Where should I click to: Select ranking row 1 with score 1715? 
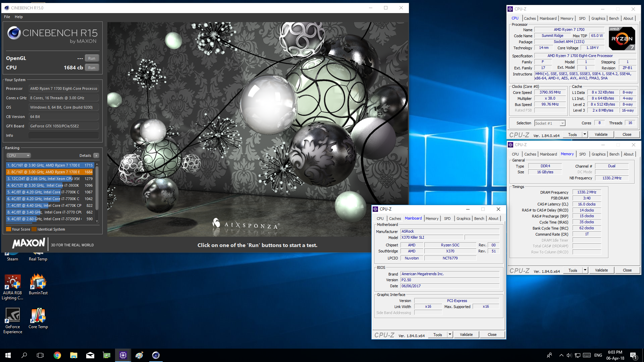point(50,165)
